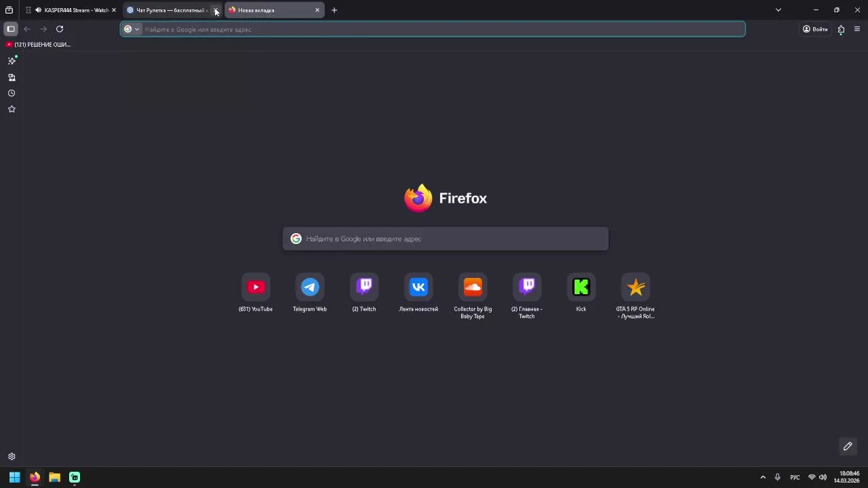Go back with the left arrow icon
Screen dimensions: 868x488
[27, 29]
